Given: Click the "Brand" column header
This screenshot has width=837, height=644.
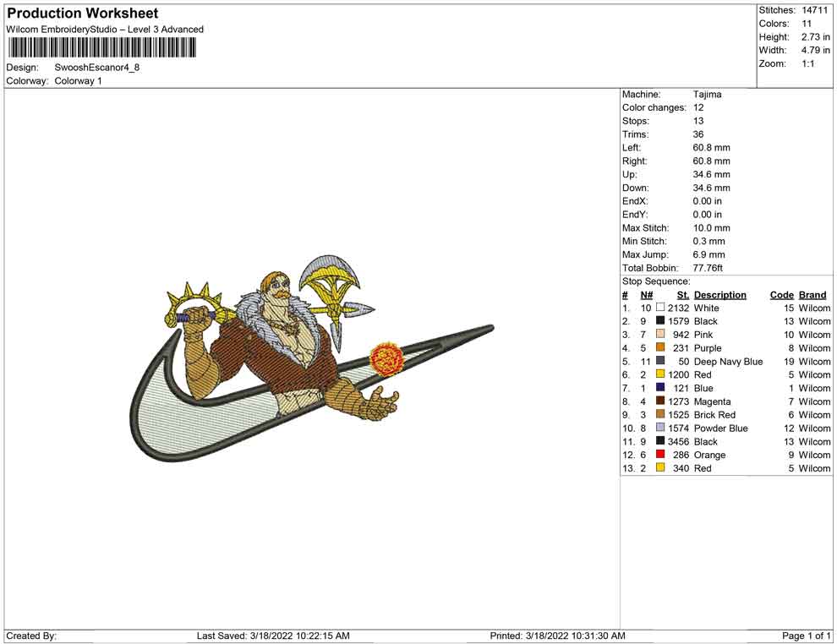Looking at the screenshot, I should point(812,295).
